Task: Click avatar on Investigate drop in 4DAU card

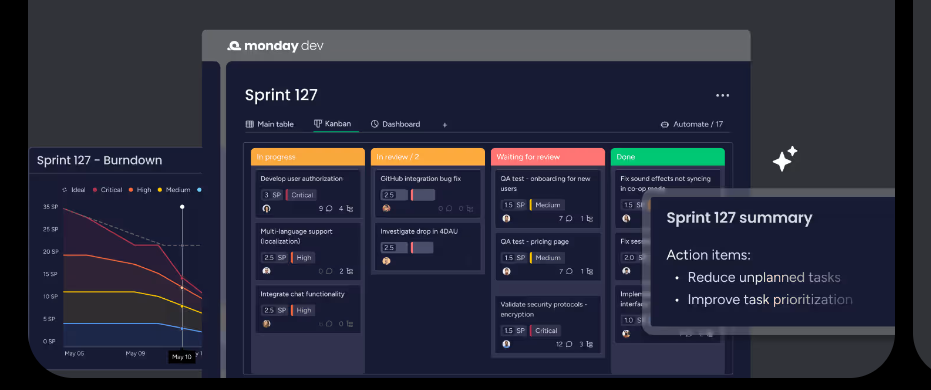Action: [387, 261]
